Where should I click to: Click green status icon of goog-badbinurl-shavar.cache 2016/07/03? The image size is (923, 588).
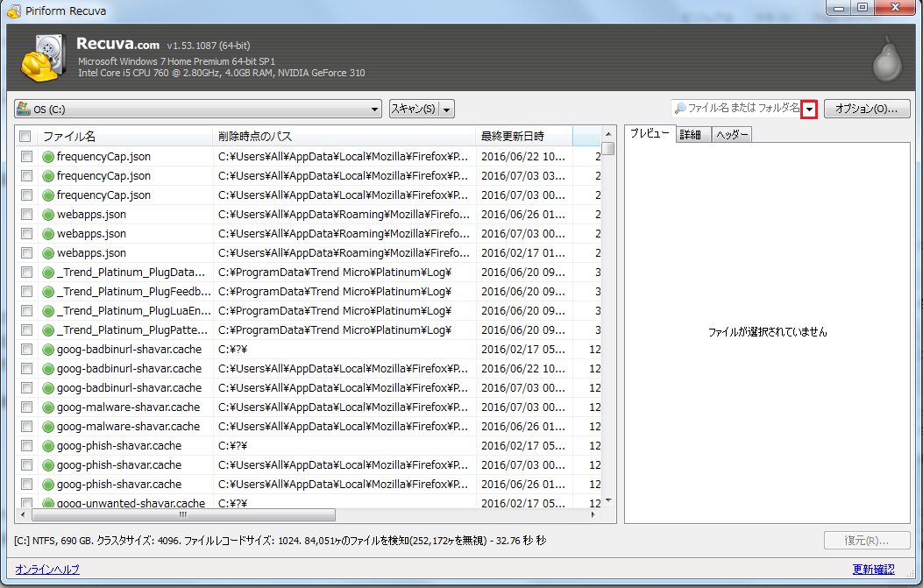tap(48, 388)
